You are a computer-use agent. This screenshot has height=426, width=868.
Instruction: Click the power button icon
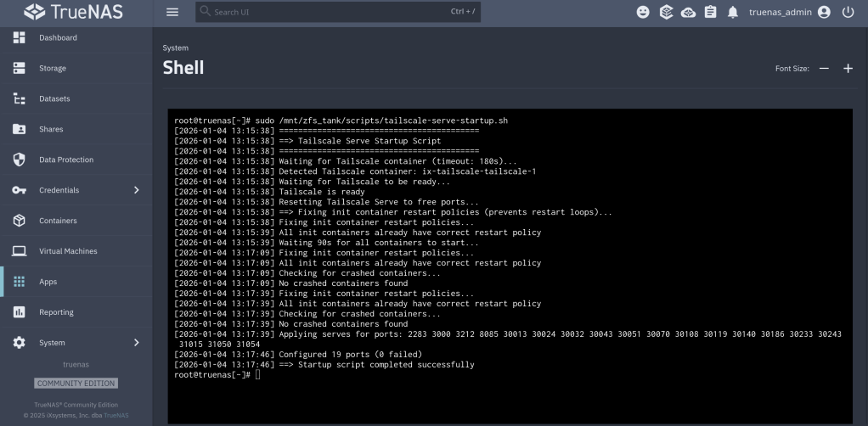click(847, 12)
